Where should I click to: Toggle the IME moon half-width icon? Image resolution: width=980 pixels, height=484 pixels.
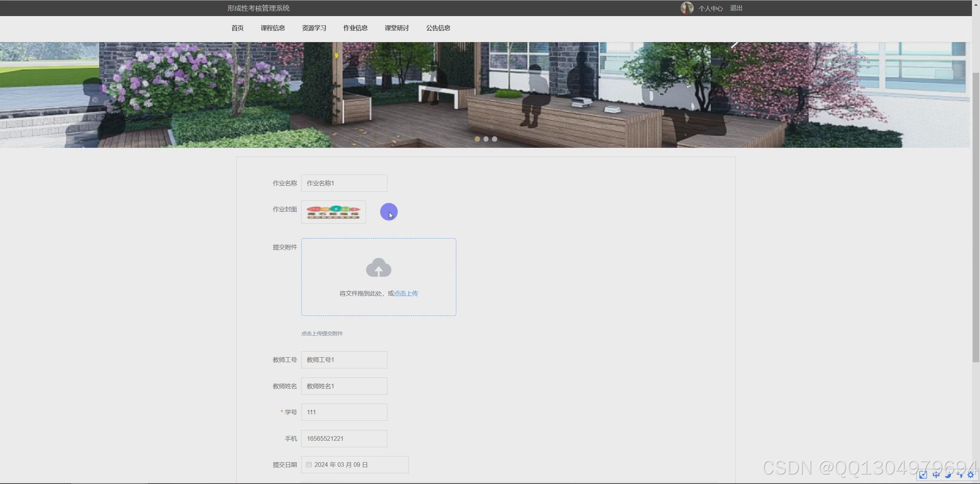948,475
